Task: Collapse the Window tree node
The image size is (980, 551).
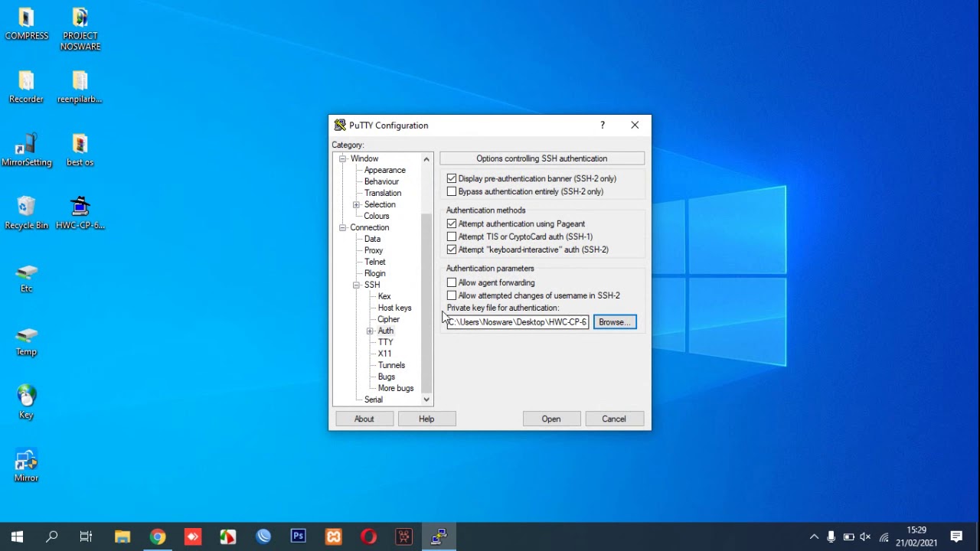Action: (x=343, y=158)
